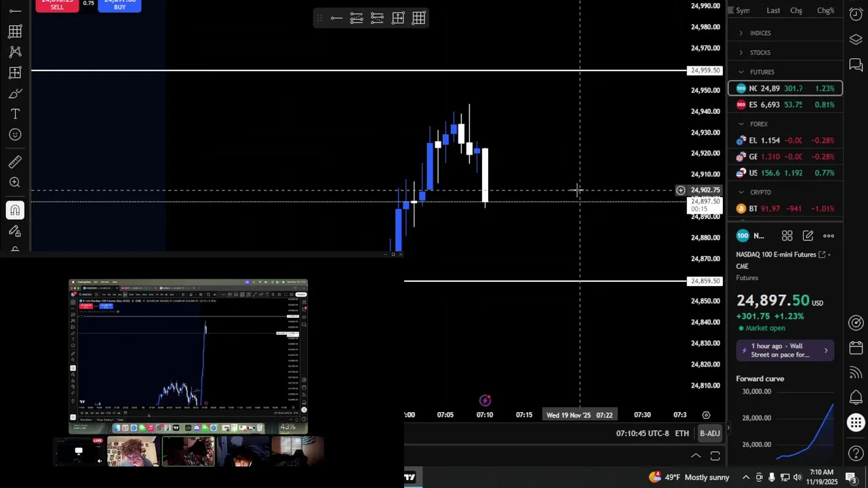Select the Bitcoin row in CRYPTO
The width and height of the screenshot is (868, 488).
785,209
